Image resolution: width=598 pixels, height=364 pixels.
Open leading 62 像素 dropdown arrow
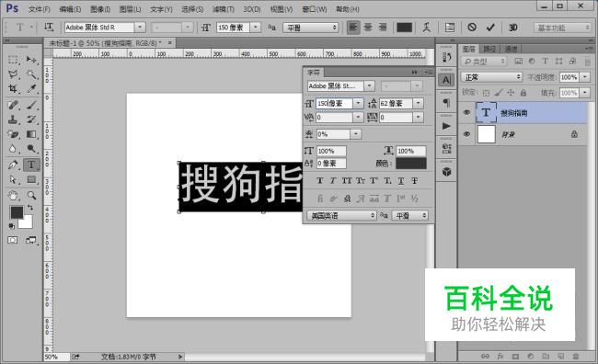(x=419, y=103)
